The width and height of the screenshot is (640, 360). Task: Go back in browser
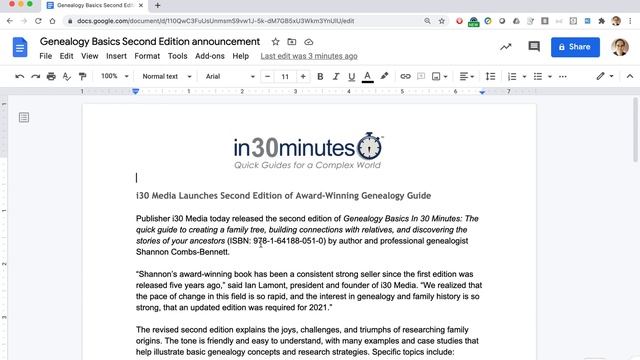point(10,21)
